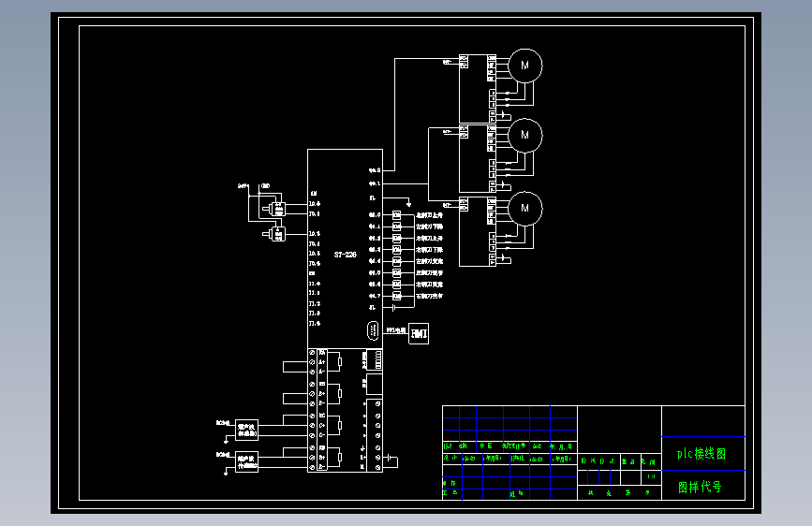Select the resistor across A+ and A- terminals
Viewport: 812px width, 526px height.
(340, 362)
